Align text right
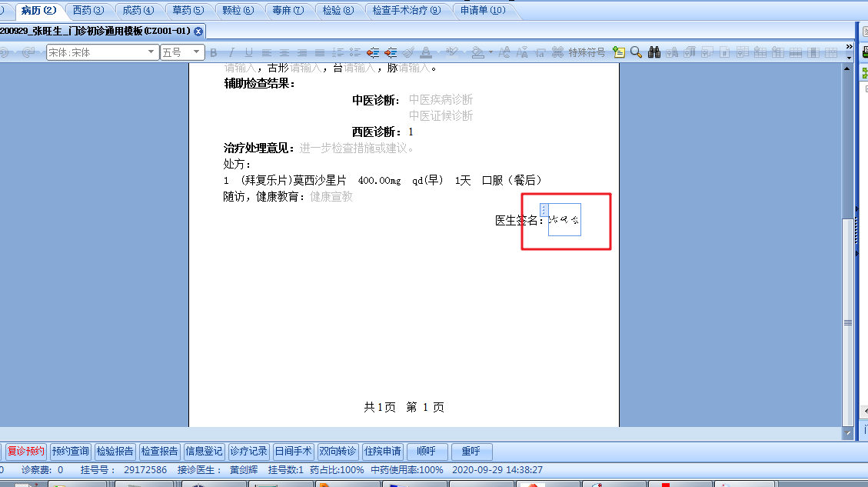This screenshot has height=487, width=868. click(302, 52)
